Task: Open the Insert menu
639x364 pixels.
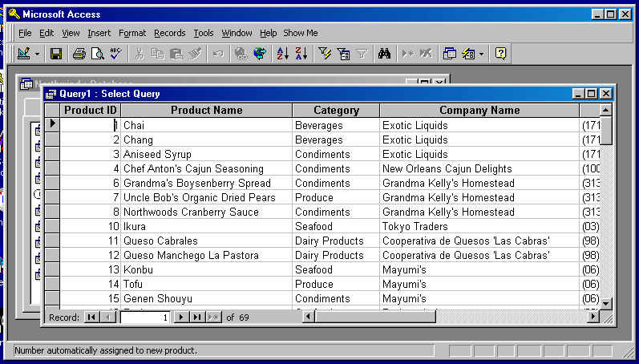Action: pyautogui.click(x=99, y=33)
